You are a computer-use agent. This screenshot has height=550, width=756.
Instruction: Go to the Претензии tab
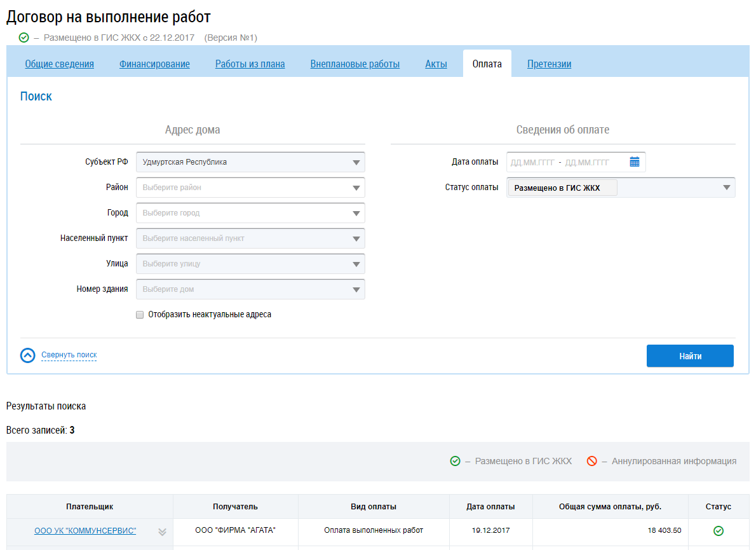[x=549, y=64]
